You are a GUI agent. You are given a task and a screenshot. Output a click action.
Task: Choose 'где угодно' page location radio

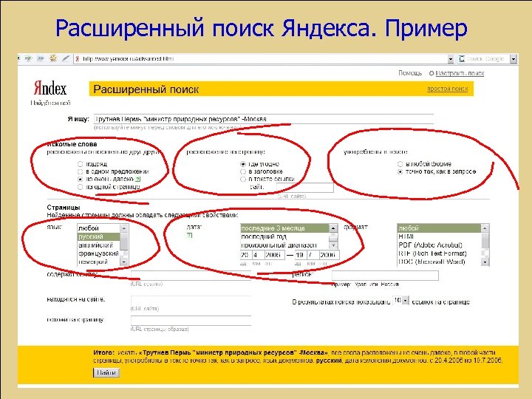coord(243,164)
